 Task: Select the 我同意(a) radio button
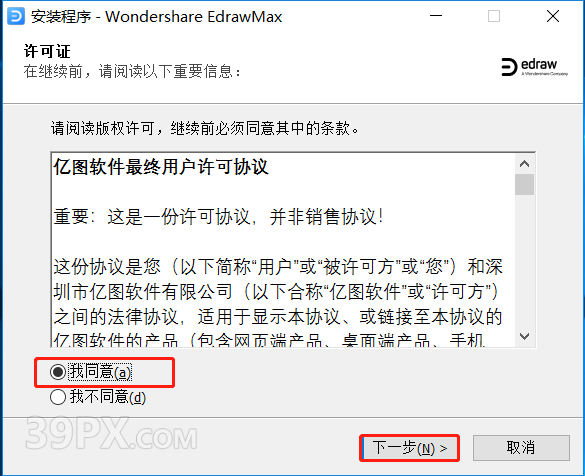(58, 372)
